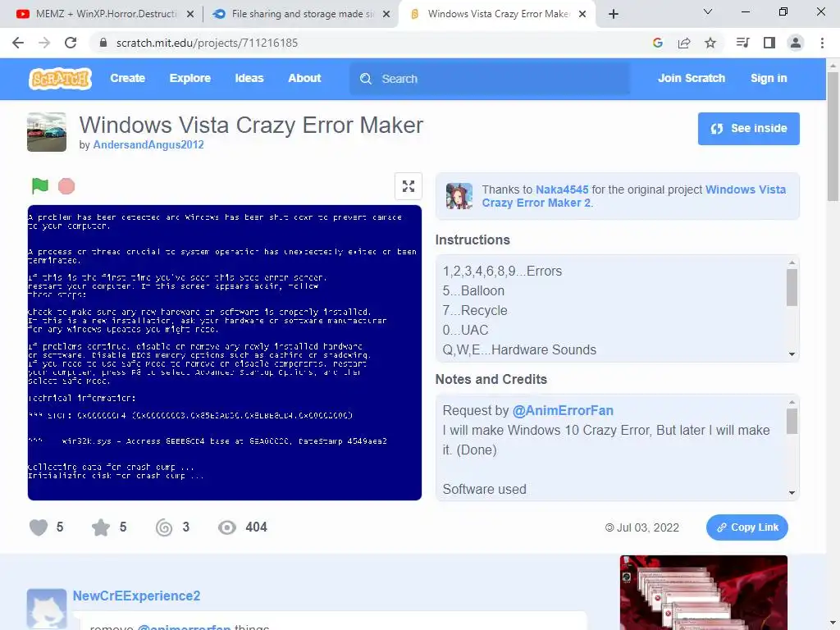Open the @AnimErrorFan mention link
840x630 pixels.
563,410
